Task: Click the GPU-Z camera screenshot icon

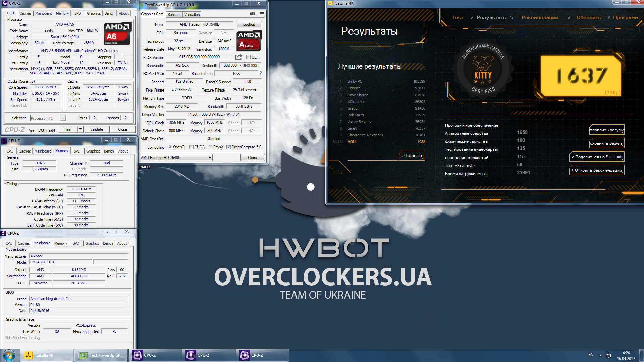Action: (x=252, y=14)
